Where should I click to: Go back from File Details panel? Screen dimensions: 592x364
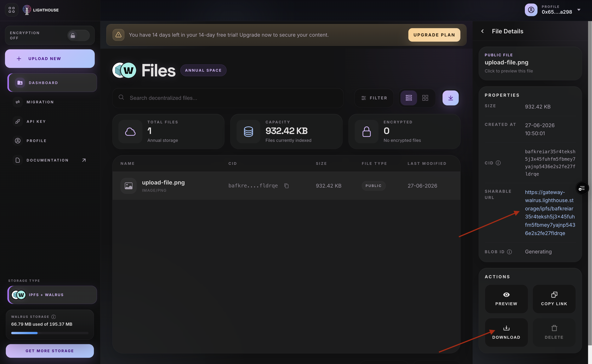coord(482,31)
